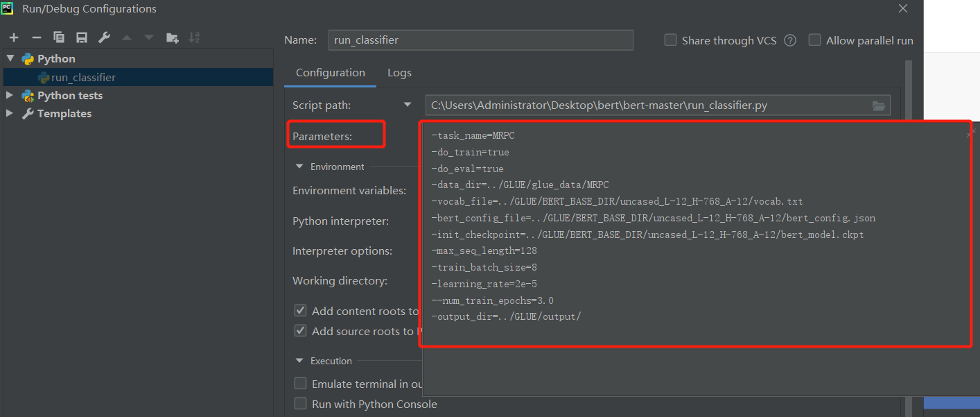Click the Working directory label
This screenshot has width=980, height=417.
click(340, 281)
